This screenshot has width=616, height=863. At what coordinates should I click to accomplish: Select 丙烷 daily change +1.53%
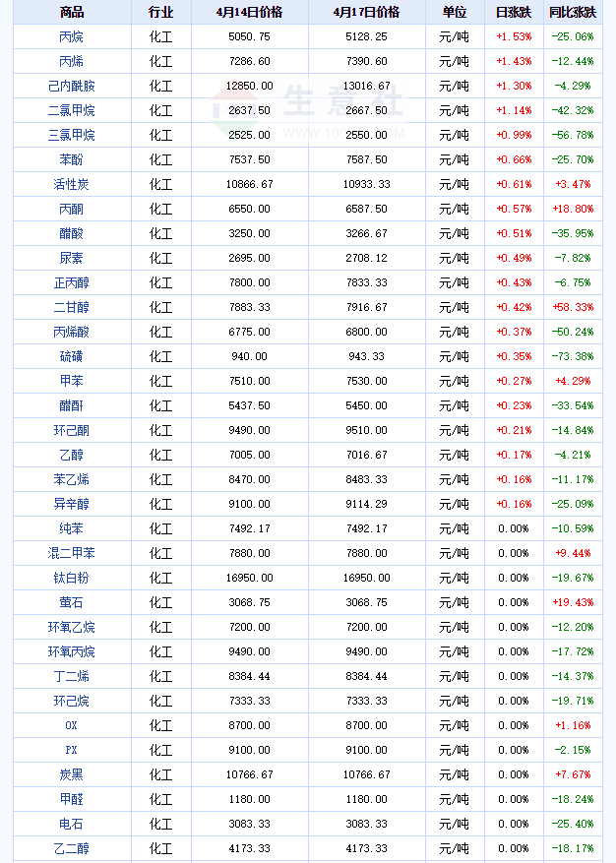click(x=515, y=36)
